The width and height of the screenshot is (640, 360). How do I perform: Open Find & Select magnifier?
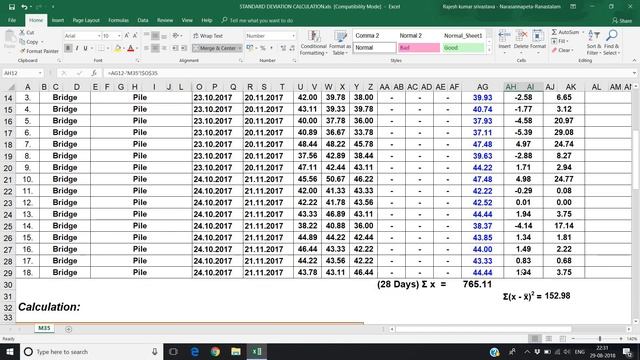coord(611,42)
